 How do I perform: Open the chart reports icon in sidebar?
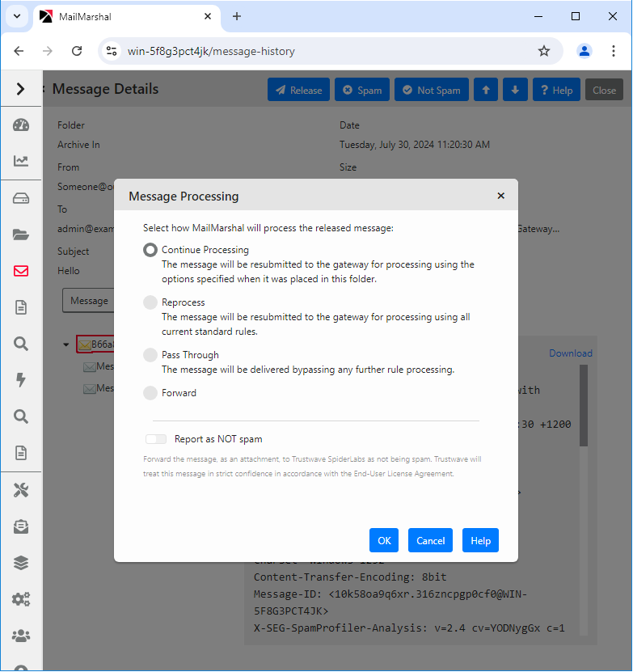tap(21, 161)
